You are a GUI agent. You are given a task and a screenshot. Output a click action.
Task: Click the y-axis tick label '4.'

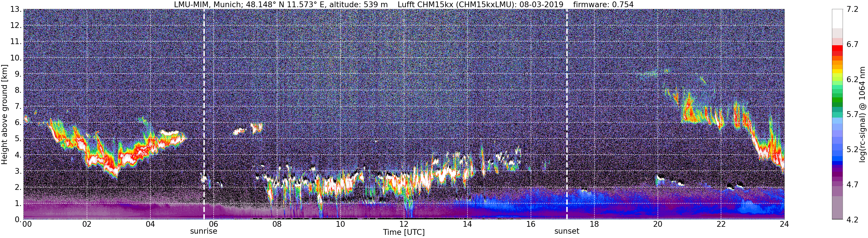(x=18, y=155)
